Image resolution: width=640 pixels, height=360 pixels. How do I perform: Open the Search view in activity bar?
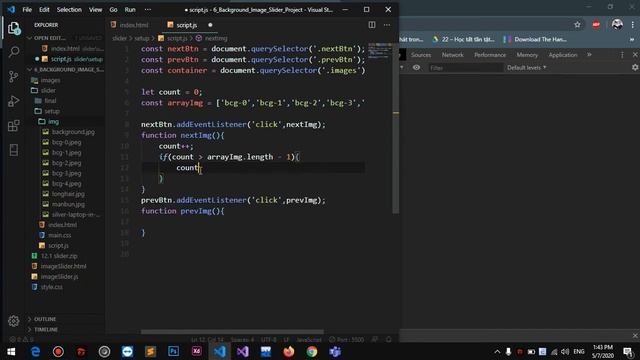pos(13,52)
